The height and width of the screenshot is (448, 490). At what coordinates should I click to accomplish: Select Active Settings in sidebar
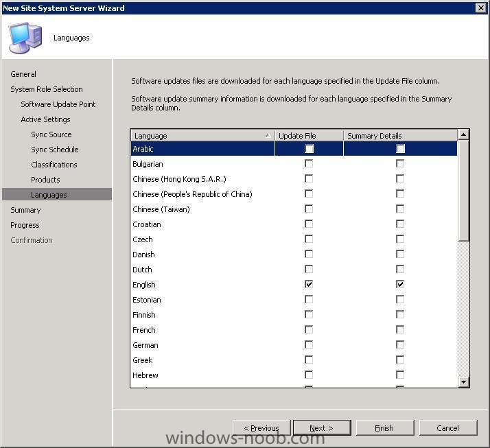click(x=45, y=119)
